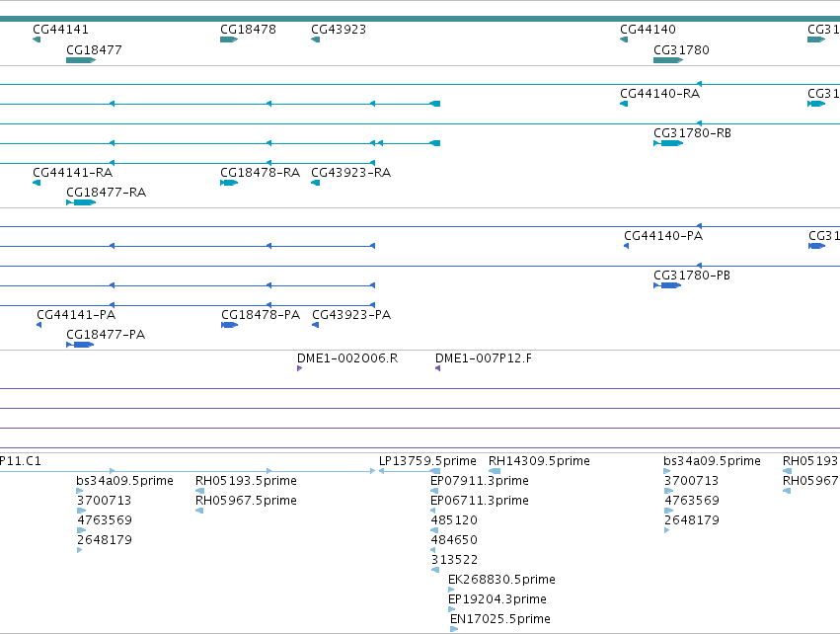Click the 485120 EST label
This screenshot has width=840, height=634.
pos(454,519)
